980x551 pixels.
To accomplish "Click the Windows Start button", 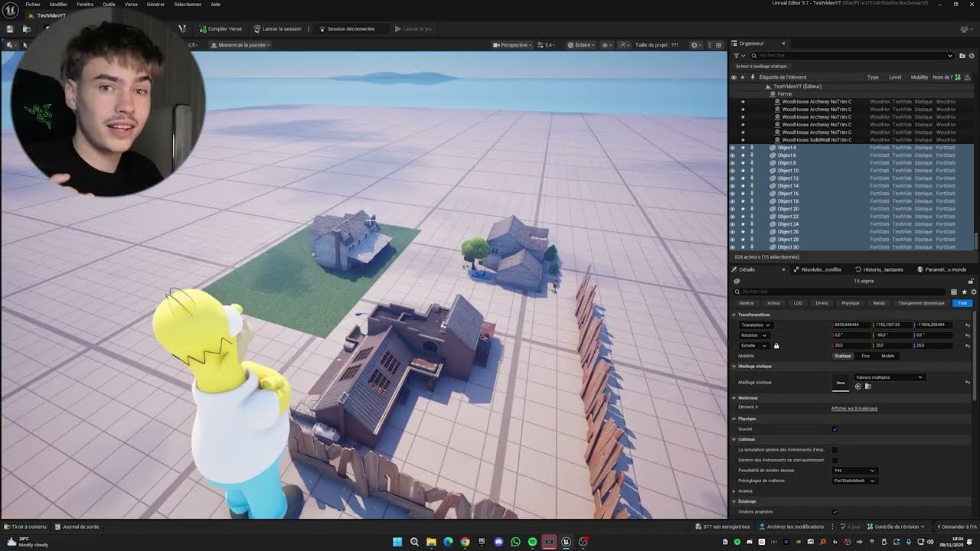I will click(x=397, y=542).
